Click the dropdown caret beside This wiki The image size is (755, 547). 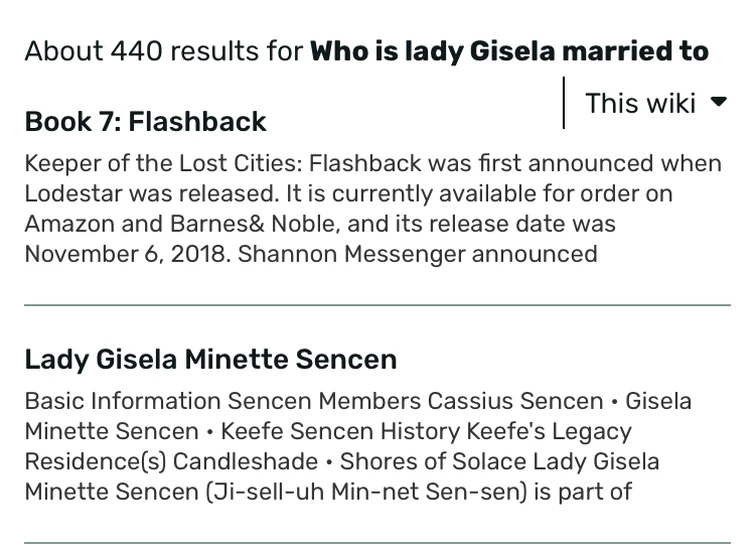click(718, 102)
